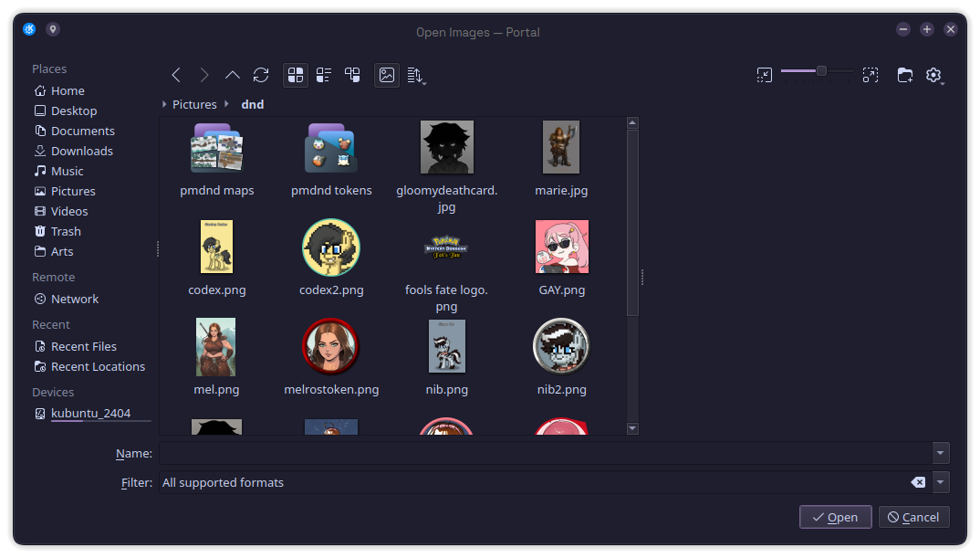Open the settings gear options menu
This screenshot has height=558, width=980.
pyautogui.click(x=933, y=75)
